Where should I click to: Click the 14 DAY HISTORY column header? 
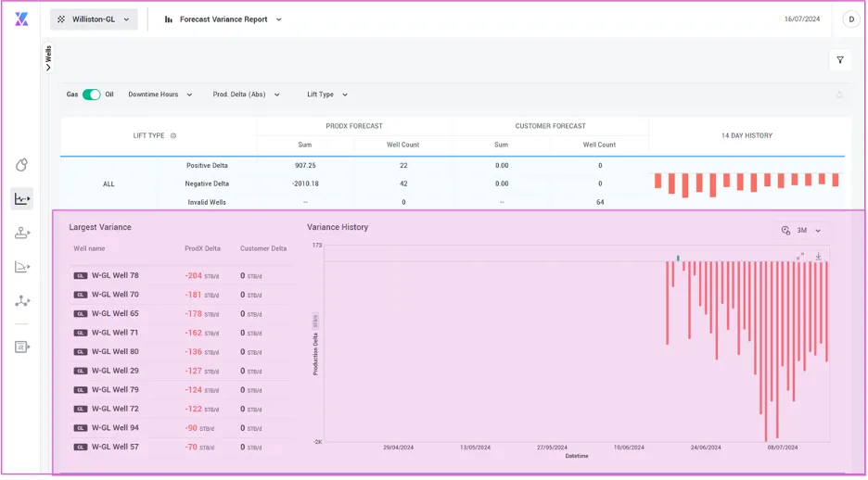point(747,135)
